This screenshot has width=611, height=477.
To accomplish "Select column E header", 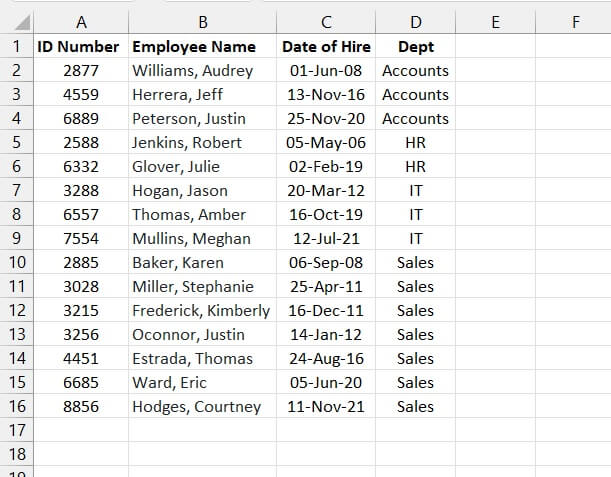I will pyautogui.click(x=495, y=22).
